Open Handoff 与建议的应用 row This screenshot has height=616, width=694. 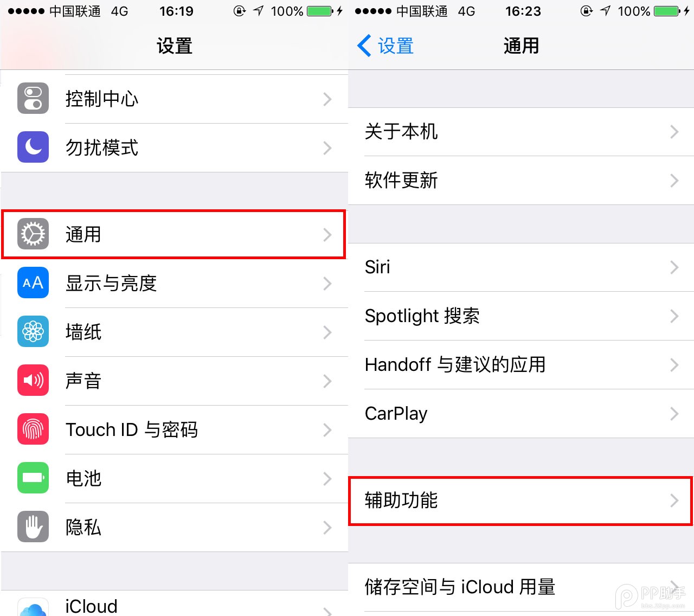click(x=520, y=365)
